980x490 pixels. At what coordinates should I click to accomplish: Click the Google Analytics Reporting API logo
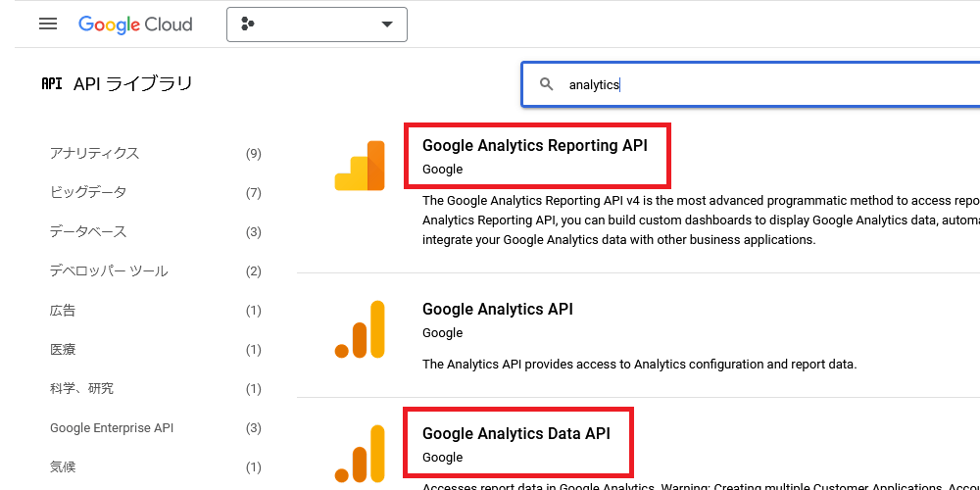[x=360, y=166]
